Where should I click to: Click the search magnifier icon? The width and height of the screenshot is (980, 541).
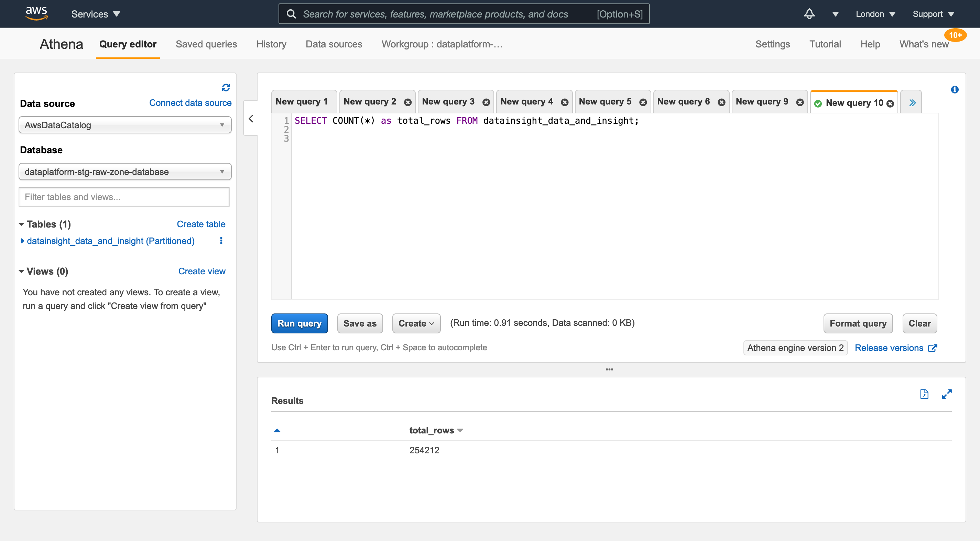291,14
